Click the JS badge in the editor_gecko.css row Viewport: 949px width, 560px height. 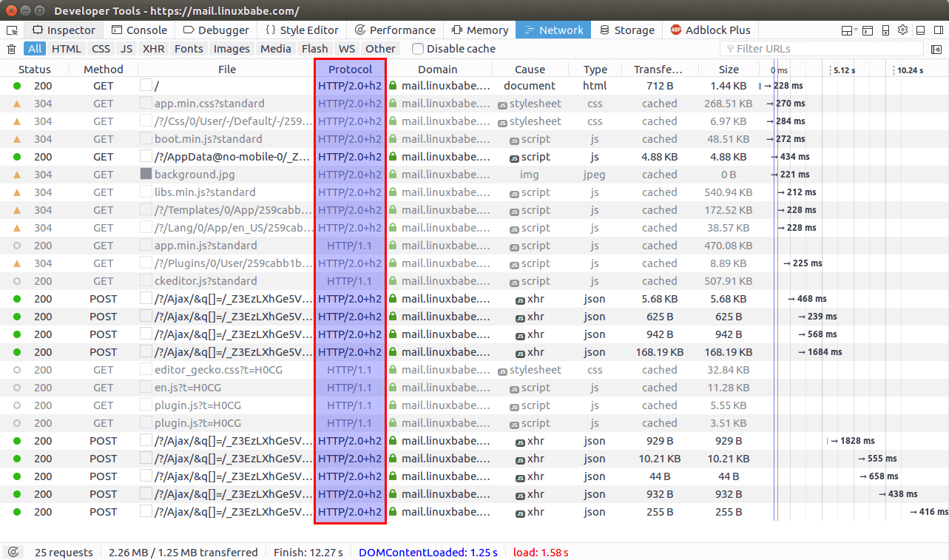click(x=502, y=371)
